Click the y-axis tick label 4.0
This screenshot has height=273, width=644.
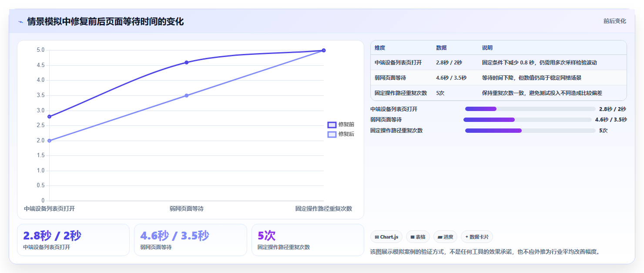coord(40,80)
